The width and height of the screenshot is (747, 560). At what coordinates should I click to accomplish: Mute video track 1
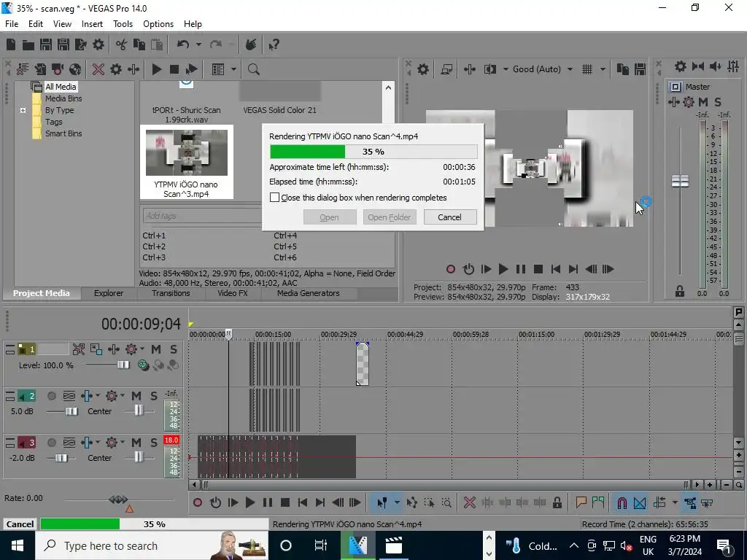[x=156, y=349]
